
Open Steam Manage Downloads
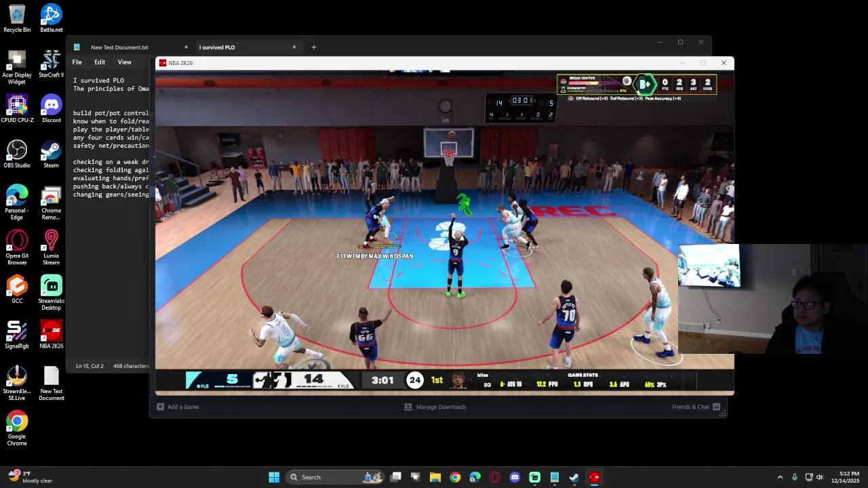click(x=435, y=407)
